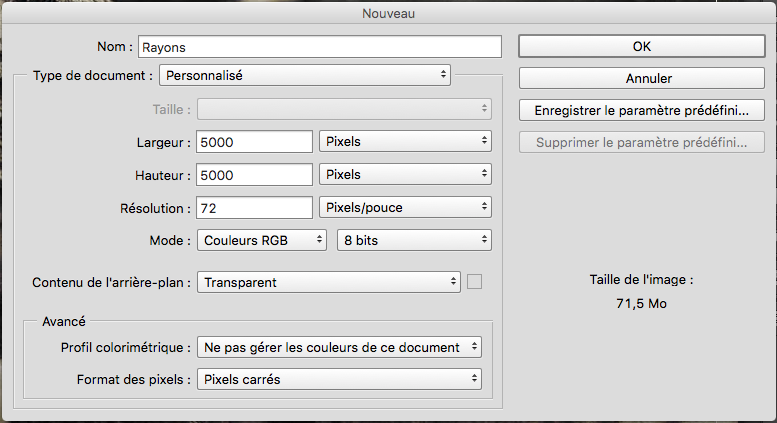The height and width of the screenshot is (423, 777).
Task: Open the Type de document dropdown
Action: (x=305, y=75)
